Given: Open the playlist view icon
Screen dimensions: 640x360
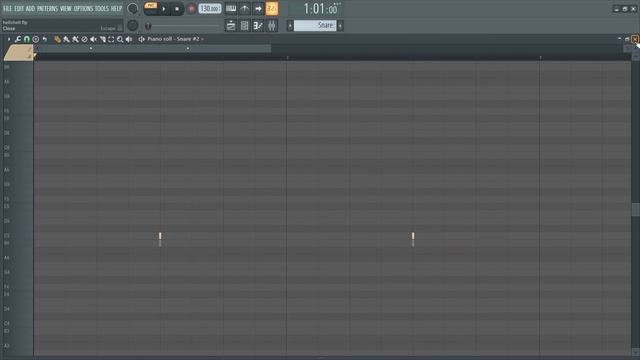Looking at the screenshot, I should [x=231, y=26].
